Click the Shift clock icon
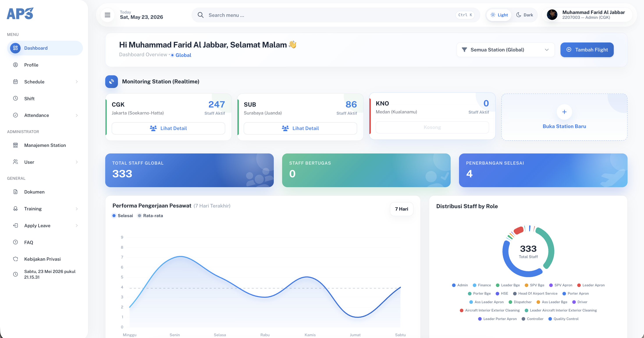This screenshot has width=644, height=338. click(16, 98)
